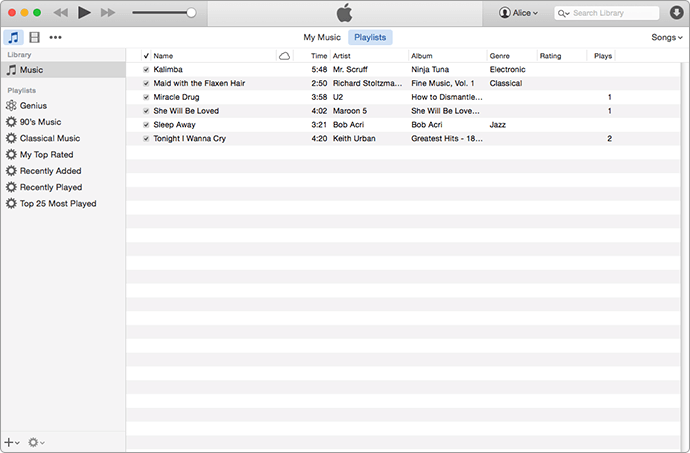
Task: Uncheck the Sleep Away checkbox
Action: [x=146, y=125]
